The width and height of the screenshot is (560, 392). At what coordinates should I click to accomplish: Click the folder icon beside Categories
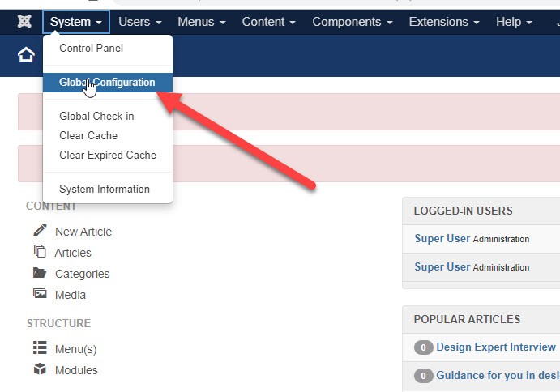pos(40,273)
